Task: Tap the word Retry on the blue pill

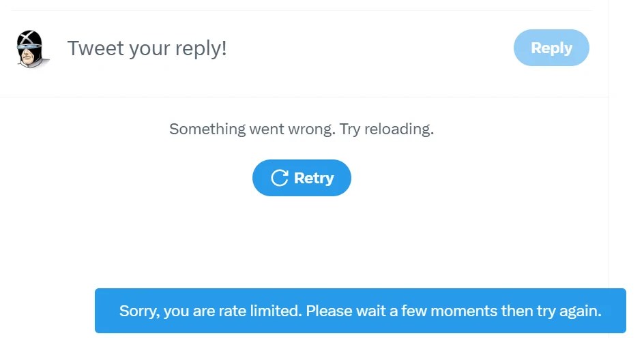Action: tap(314, 178)
